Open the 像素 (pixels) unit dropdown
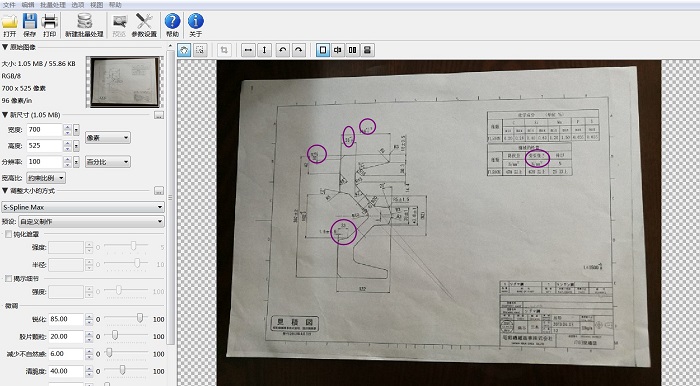This screenshot has width=700, height=386. tap(108, 138)
